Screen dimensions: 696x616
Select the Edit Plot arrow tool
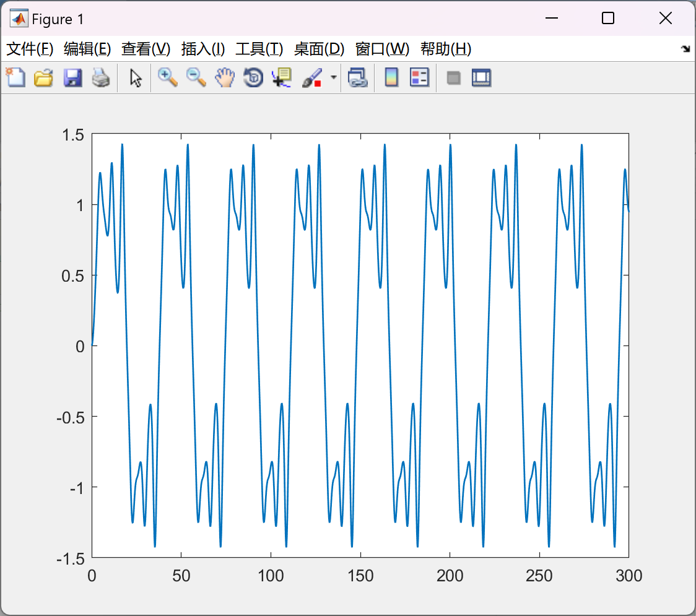click(x=136, y=77)
